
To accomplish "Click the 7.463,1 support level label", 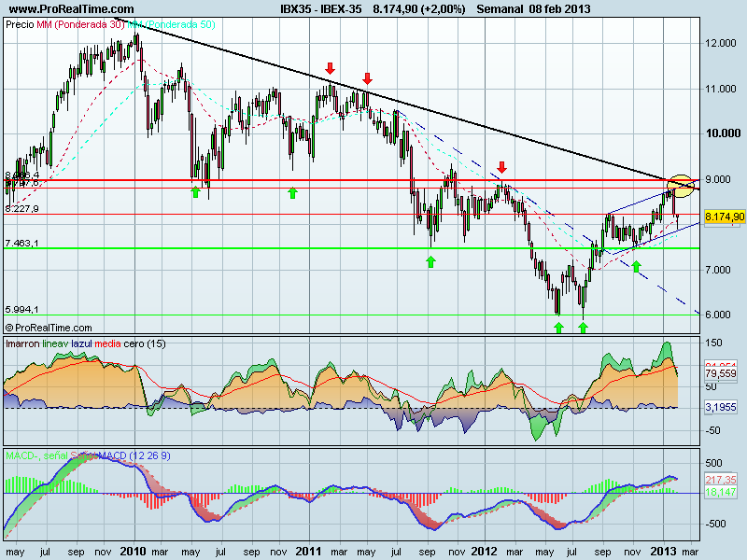I will coord(21,244).
